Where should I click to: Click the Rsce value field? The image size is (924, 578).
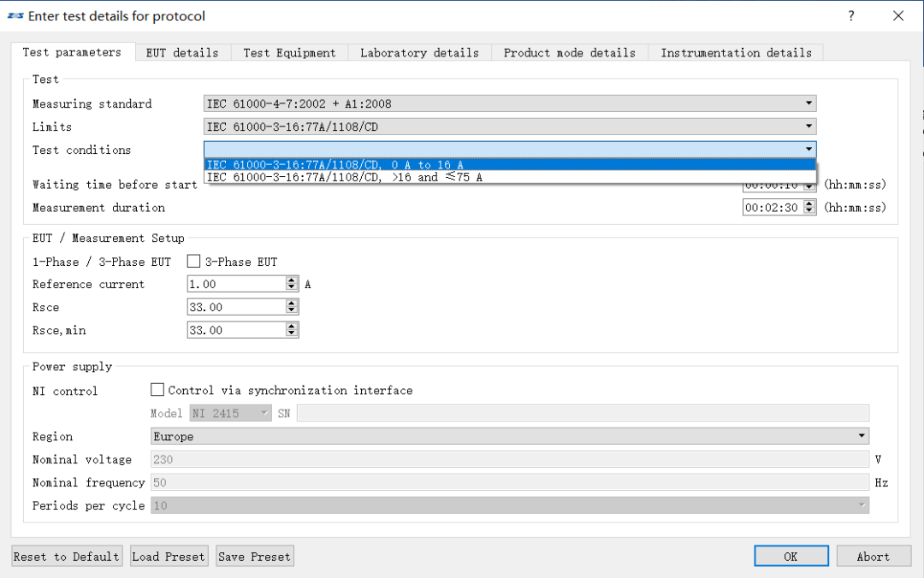(x=236, y=307)
